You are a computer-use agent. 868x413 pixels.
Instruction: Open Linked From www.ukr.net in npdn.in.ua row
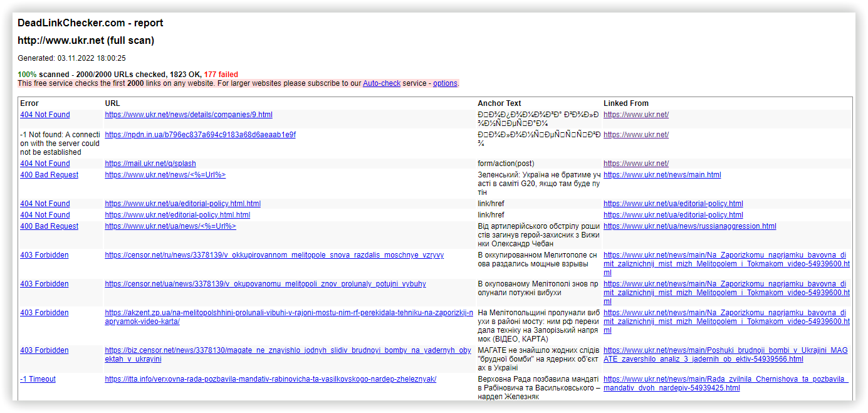click(636, 135)
